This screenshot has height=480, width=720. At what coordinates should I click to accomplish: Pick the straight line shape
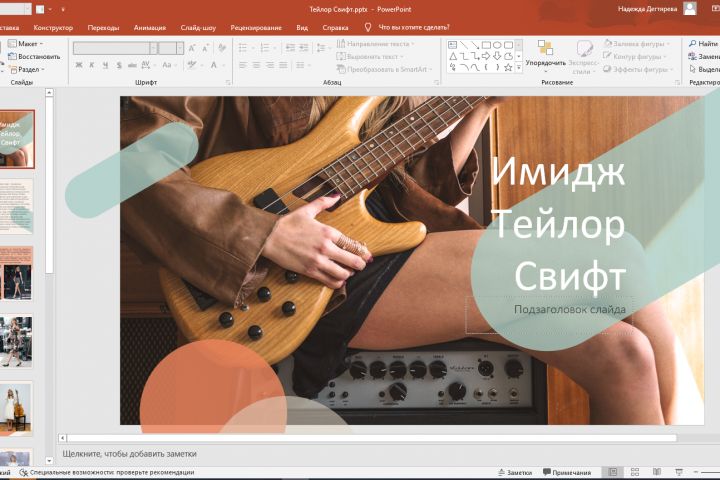tap(464, 45)
